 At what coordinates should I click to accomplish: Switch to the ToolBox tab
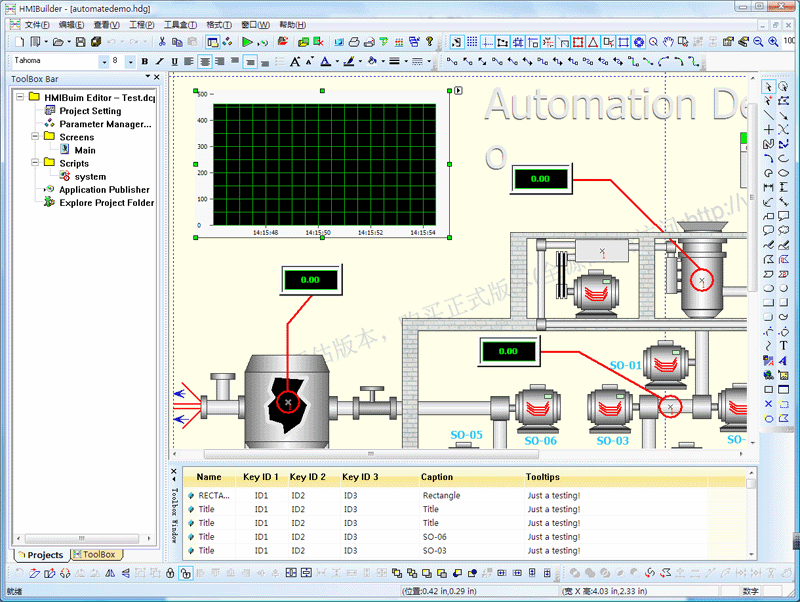tap(98, 555)
